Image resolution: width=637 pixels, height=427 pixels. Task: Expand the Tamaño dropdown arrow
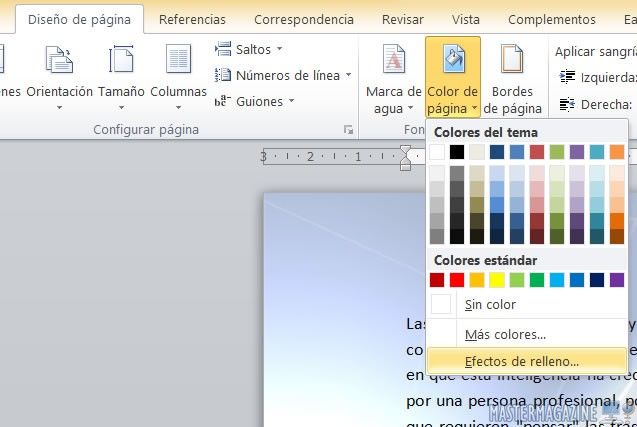(121, 108)
